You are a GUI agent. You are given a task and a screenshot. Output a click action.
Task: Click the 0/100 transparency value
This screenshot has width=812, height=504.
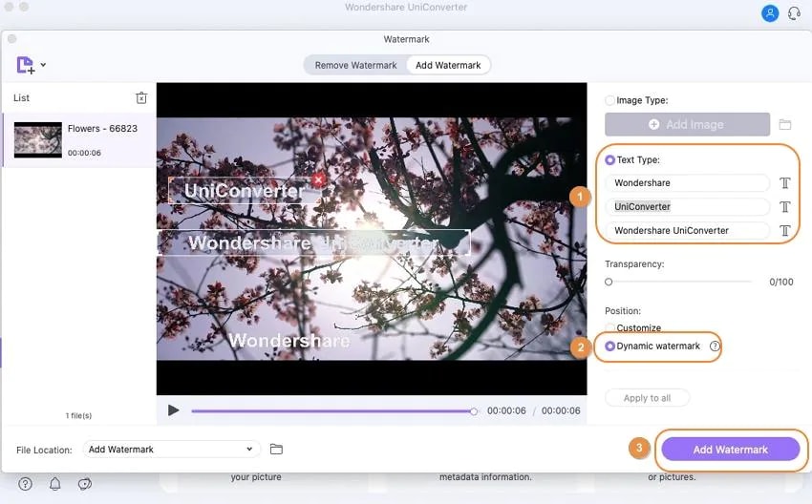(x=780, y=282)
